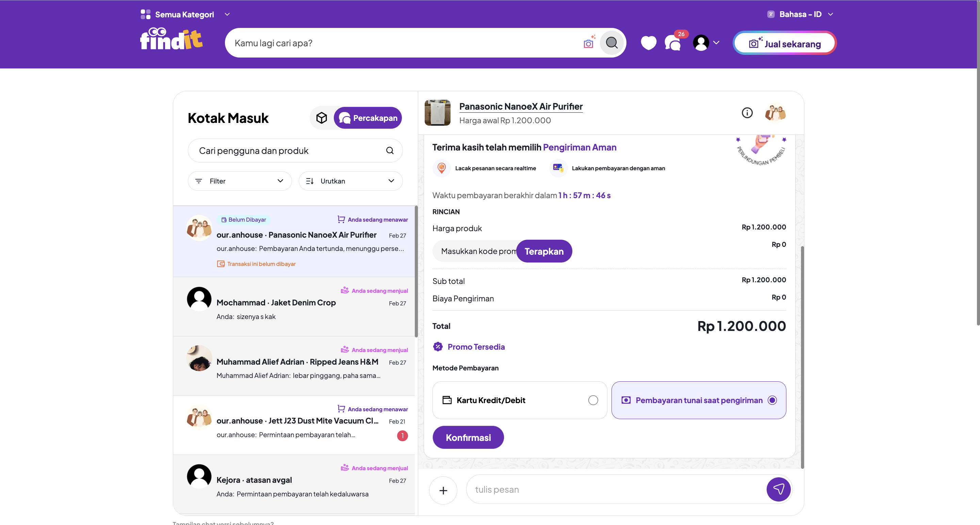The width and height of the screenshot is (980, 525).
Task: Select the Percakapan tab
Action: point(367,118)
